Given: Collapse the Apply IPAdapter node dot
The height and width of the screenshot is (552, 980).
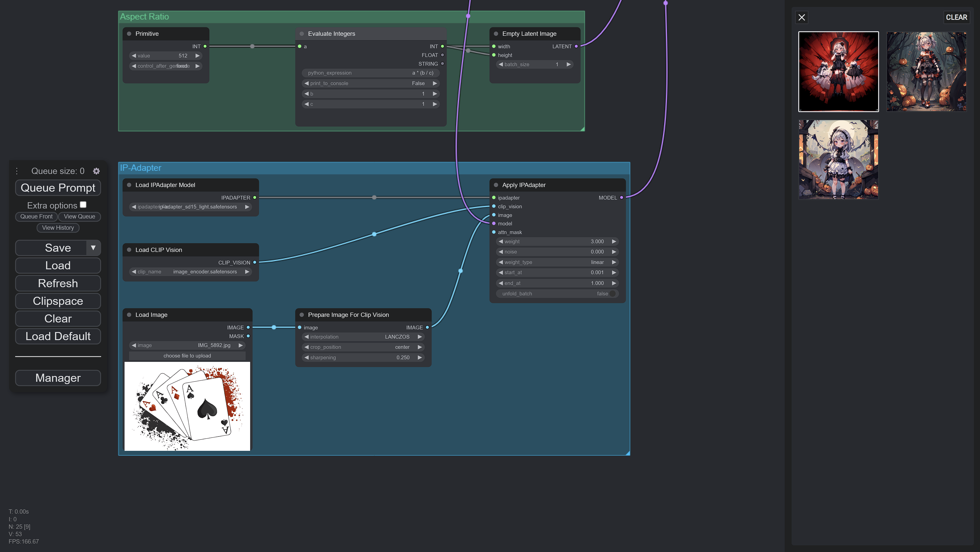Looking at the screenshot, I should 496,185.
